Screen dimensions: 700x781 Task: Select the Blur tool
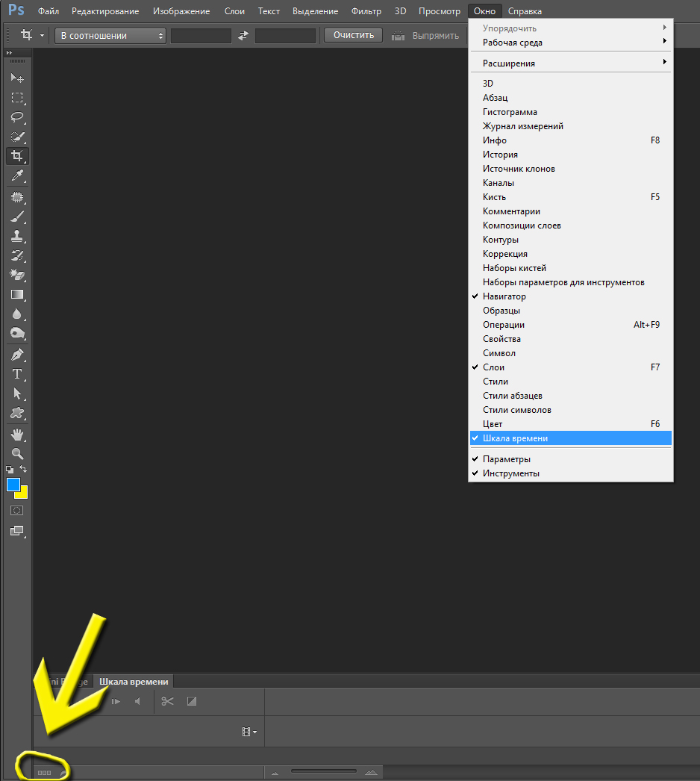pos(17,314)
